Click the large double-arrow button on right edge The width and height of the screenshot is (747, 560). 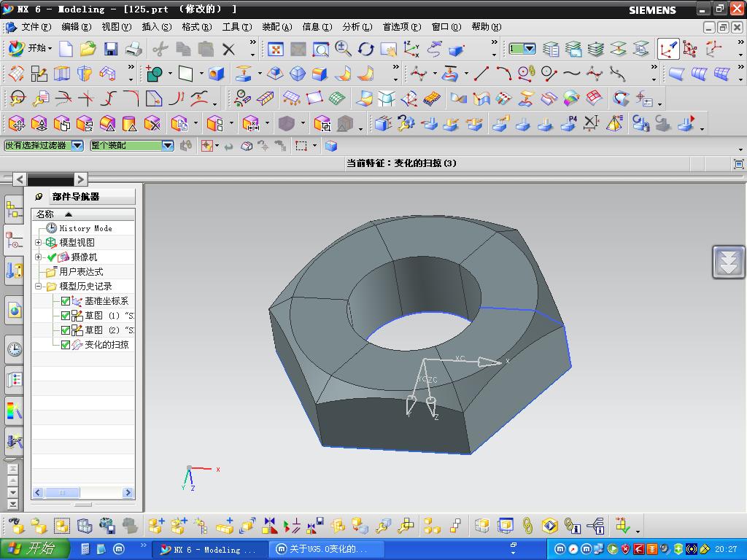click(x=729, y=262)
